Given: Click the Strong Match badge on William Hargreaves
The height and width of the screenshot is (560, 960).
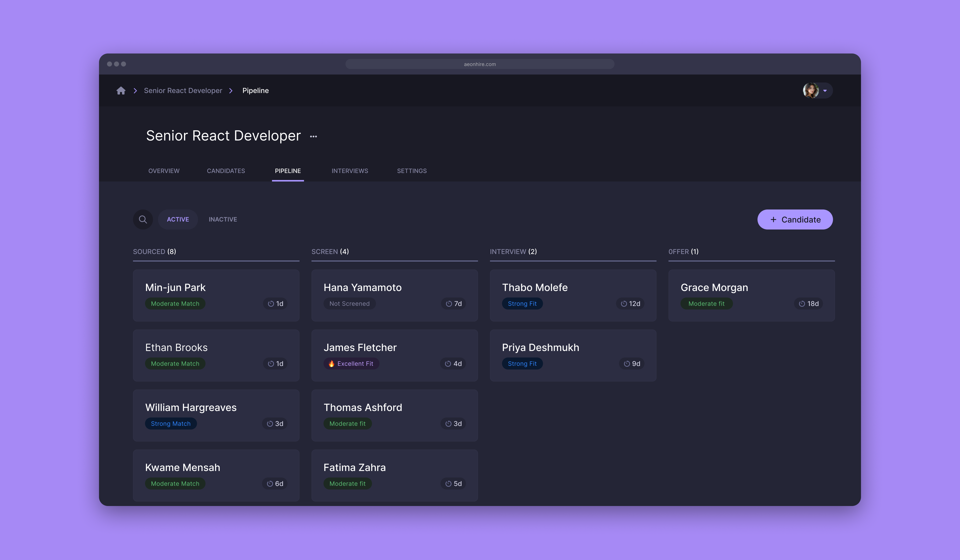Looking at the screenshot, I should pyautogui.click(x=171, y=423).
